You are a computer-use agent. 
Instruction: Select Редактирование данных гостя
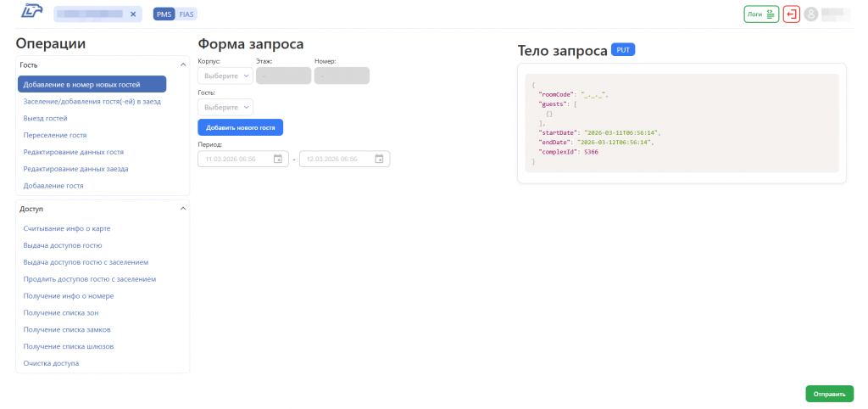73,152
